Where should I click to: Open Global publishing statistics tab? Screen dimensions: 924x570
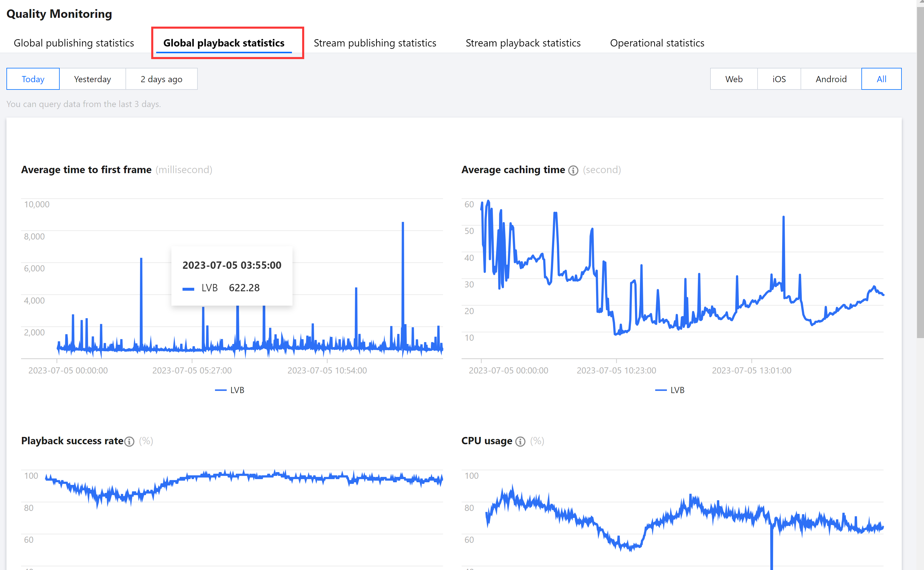coord(74,43)
